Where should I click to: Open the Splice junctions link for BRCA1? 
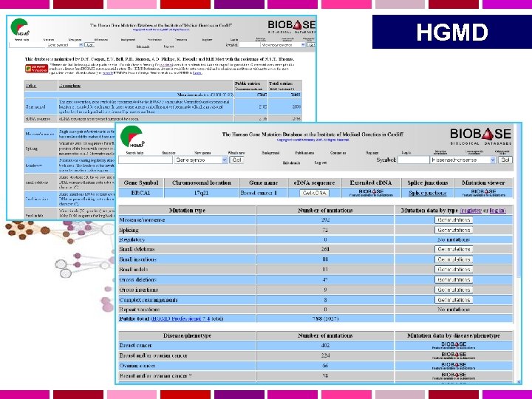coord(428,193)
